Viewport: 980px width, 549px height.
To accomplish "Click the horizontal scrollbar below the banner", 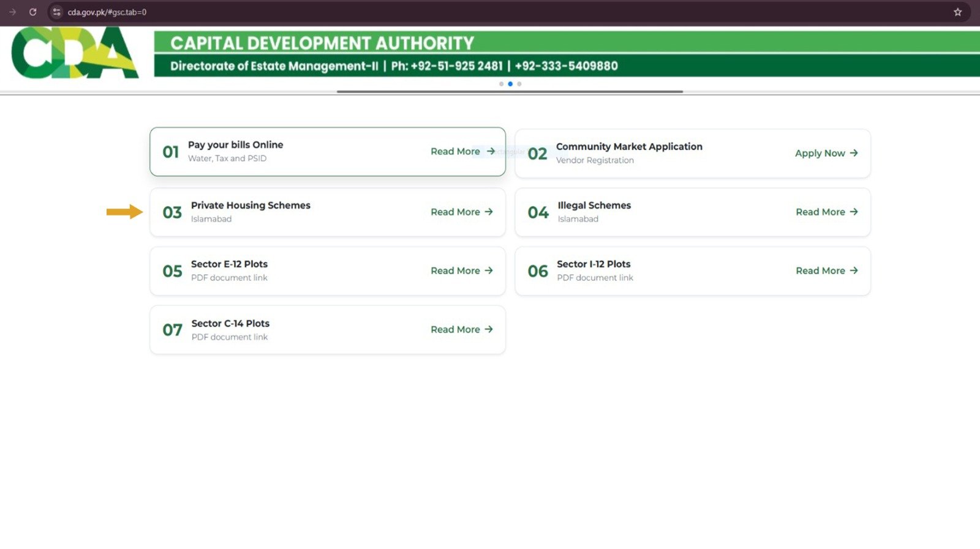I will (510, 91).
